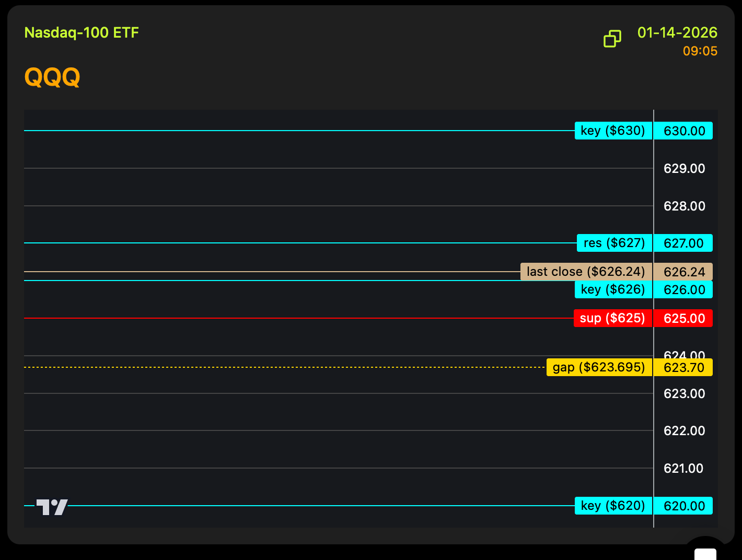742x560 pixels.
Task: Click the 01-14-2026 date label
Action: [x=677, y=33]
